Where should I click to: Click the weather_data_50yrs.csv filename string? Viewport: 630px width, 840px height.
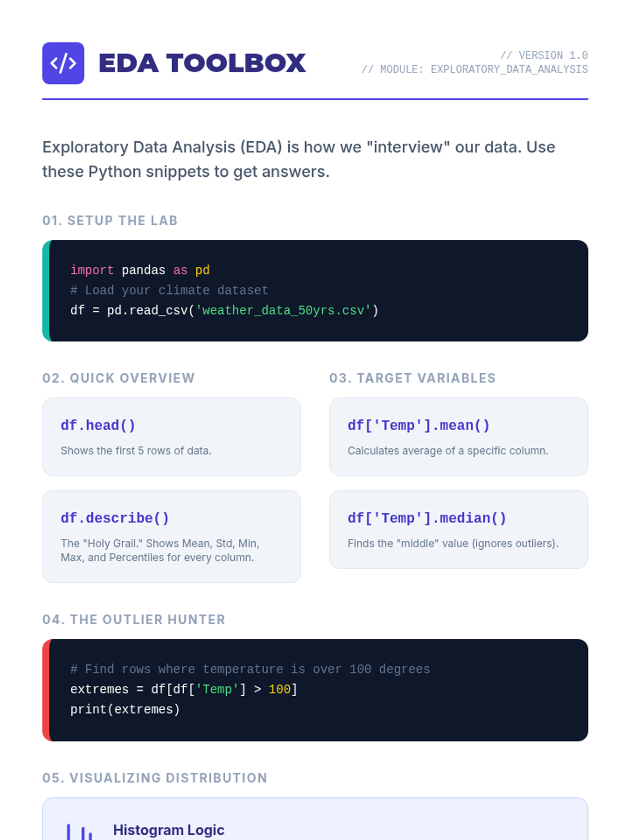coord(283,310)
